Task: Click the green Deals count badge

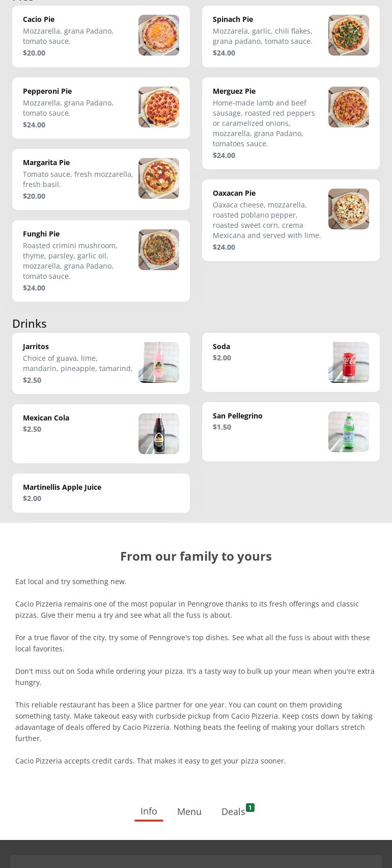Action: coord(250,807)
